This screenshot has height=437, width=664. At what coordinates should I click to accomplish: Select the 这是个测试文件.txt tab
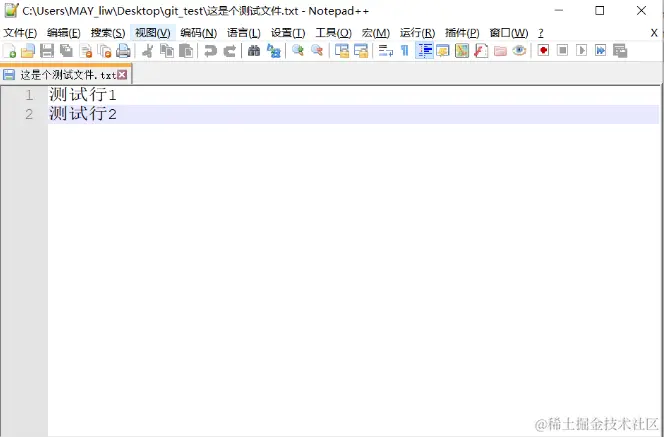coord(66,75)
